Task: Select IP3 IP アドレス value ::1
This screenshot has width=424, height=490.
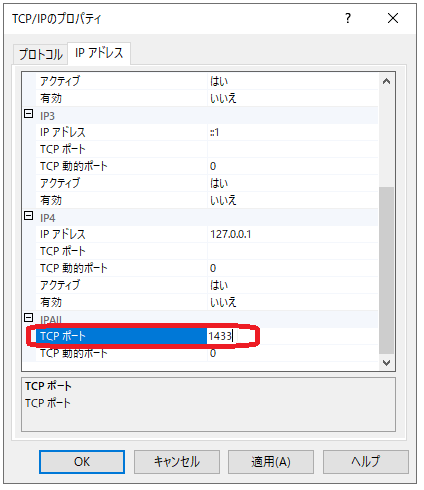Action: click(x=215, y=132)
